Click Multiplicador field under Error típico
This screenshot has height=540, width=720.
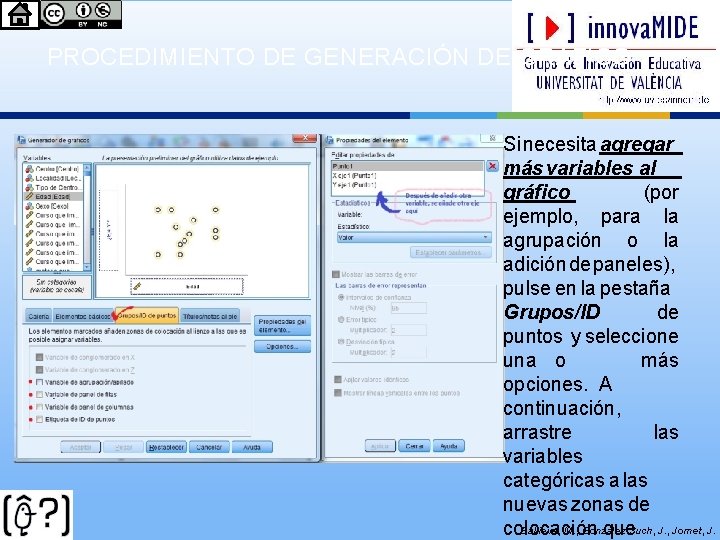[409, 330]
